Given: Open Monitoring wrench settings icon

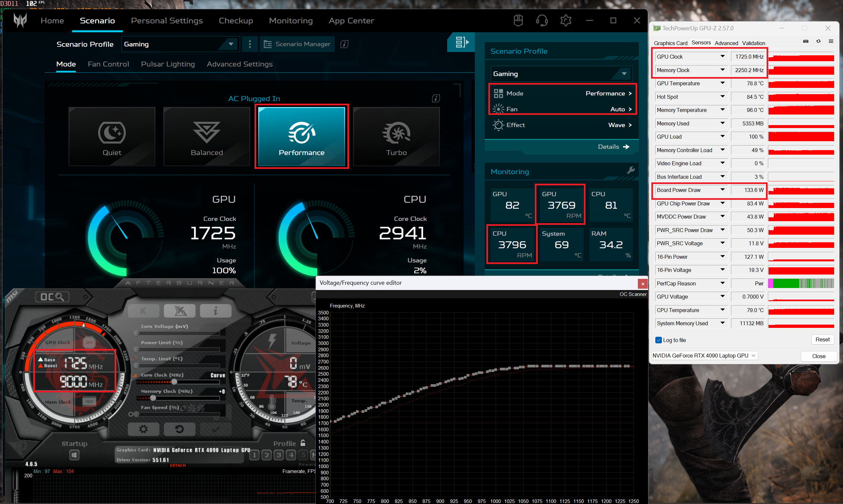Looking at the screenshot, I should (631, 170).
